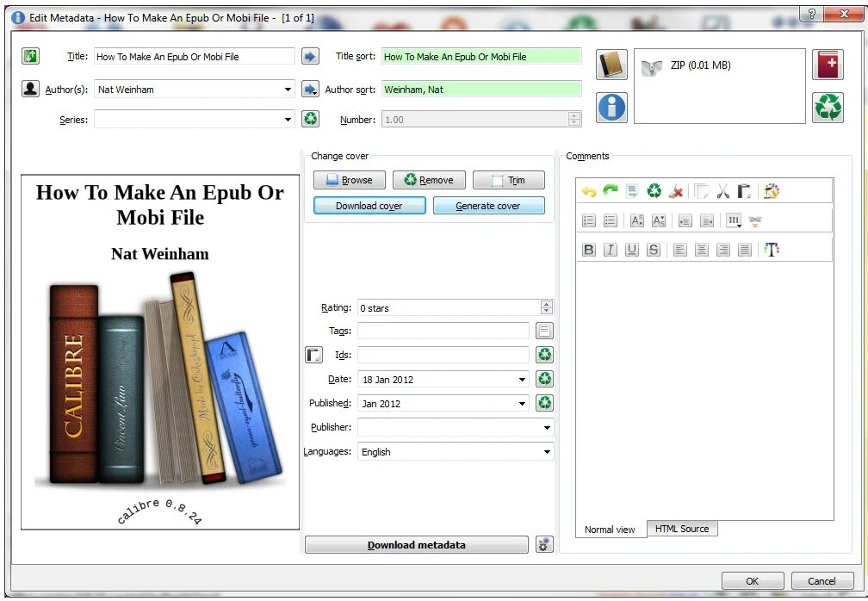Remove formatting with the broom icon
Image resolution: width=868 pixels, height=601 pixels.
pyautogui.click(x=675, y=191)
